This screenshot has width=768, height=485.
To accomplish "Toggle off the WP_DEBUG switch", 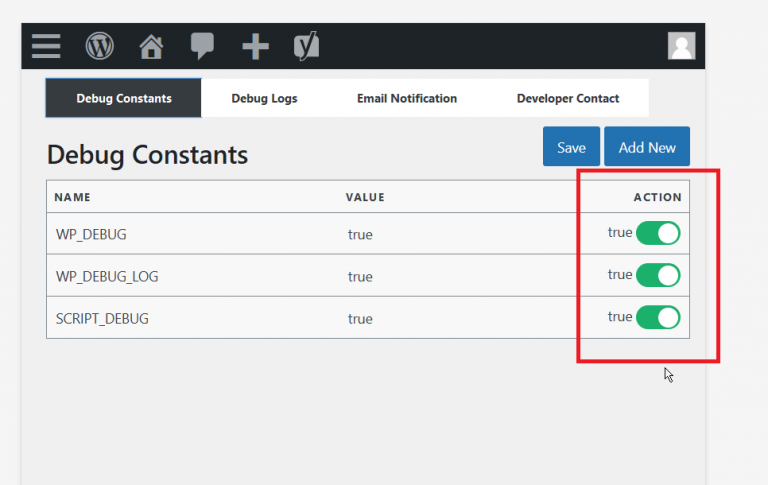I will 658,233.
